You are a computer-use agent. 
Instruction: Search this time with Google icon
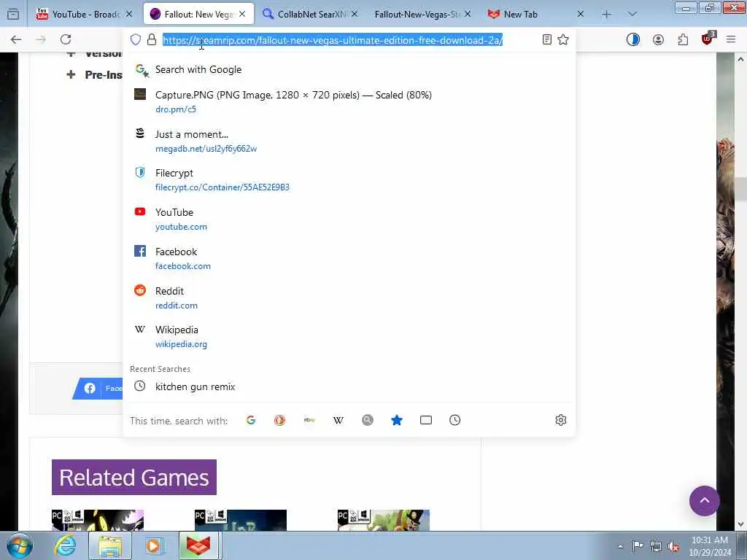251,420
